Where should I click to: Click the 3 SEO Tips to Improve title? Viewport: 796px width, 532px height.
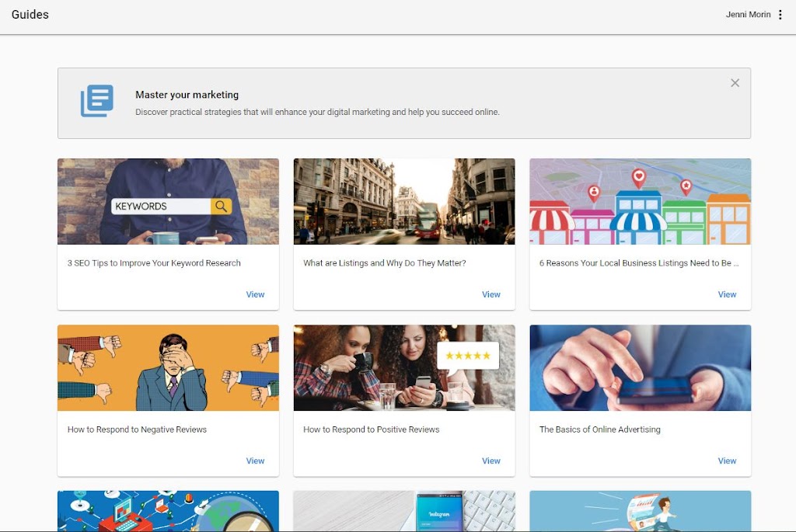154,263
